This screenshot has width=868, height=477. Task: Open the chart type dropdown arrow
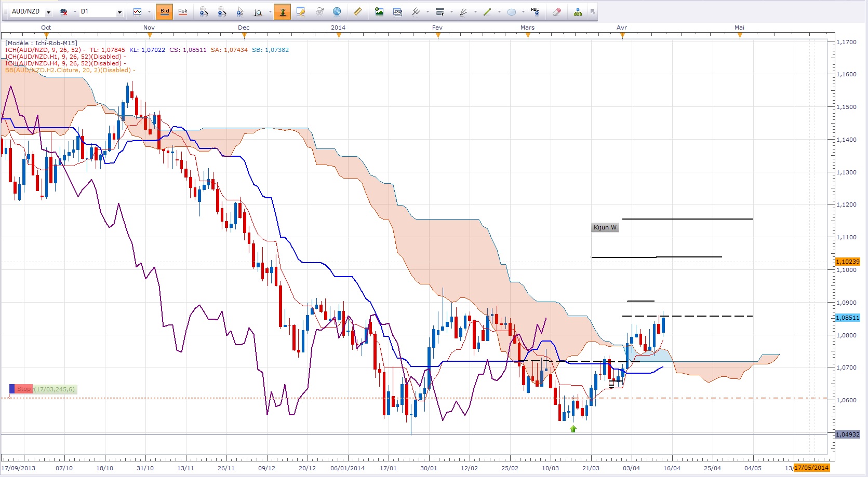click(149, 11)
